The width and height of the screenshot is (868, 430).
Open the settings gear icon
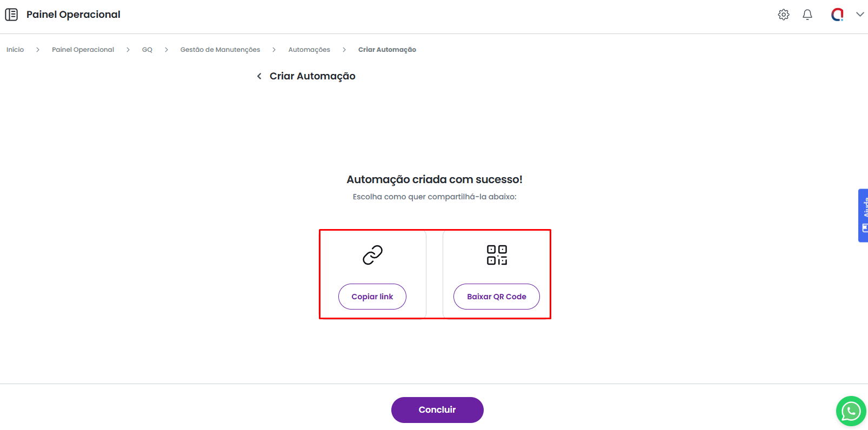click(x=783, y=15)
